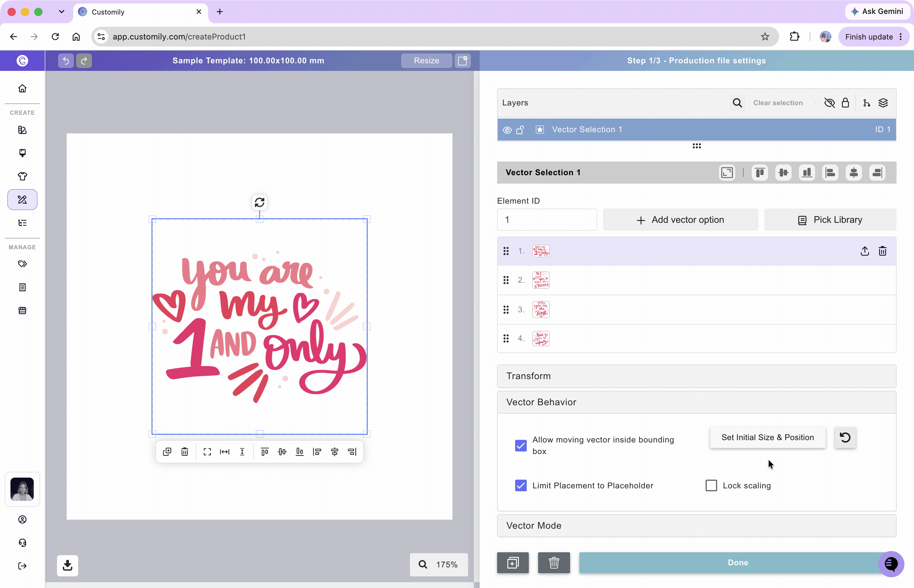Click the Done button
914x588 pixels.
coord(738,562)
